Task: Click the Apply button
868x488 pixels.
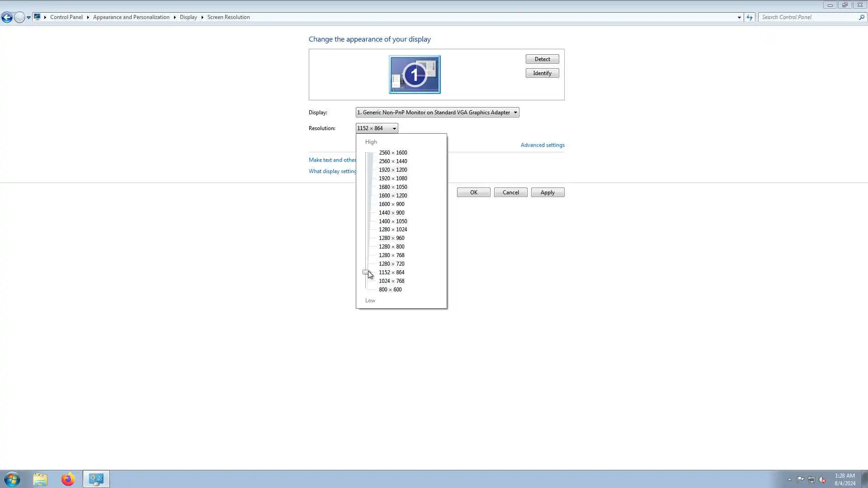Action: pyautogui.click(x=547, y=192)
